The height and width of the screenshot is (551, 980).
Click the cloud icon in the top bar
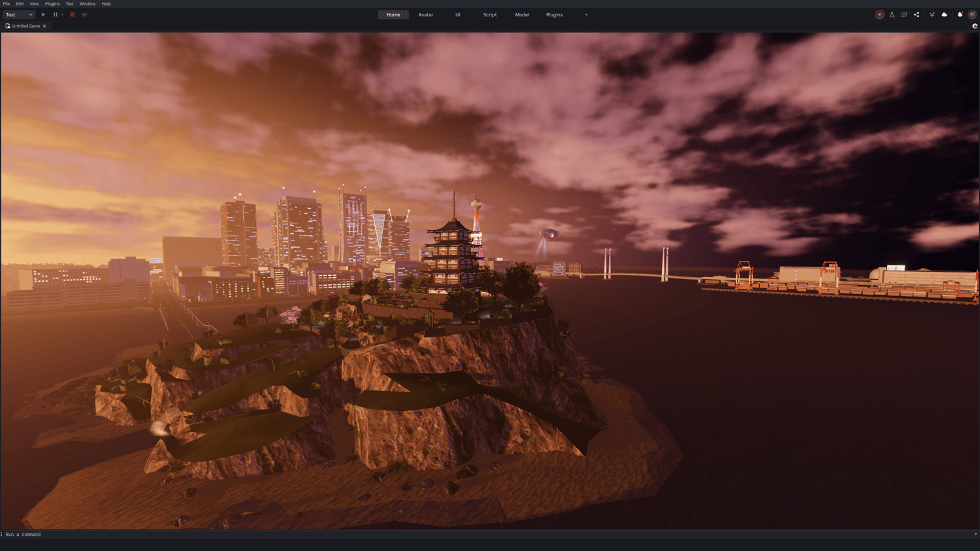click(x=945, y=14)
